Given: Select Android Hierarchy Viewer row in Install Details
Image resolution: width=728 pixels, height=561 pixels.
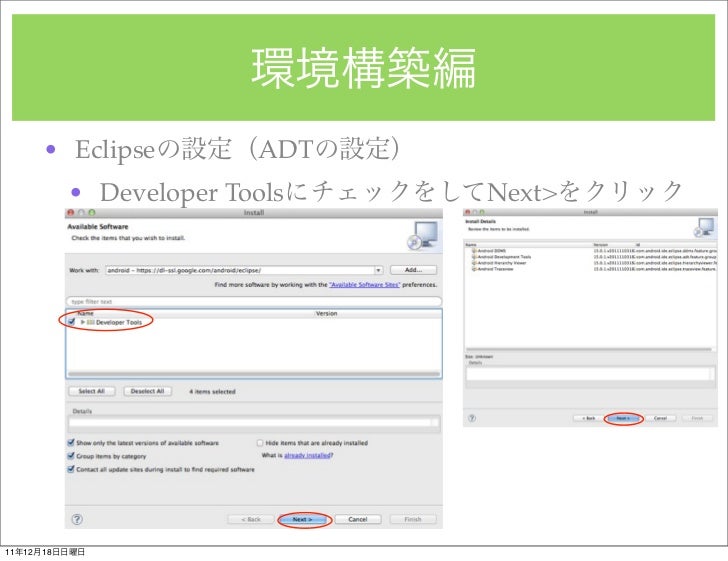Looking at the screenshot, I should (591, 263).
